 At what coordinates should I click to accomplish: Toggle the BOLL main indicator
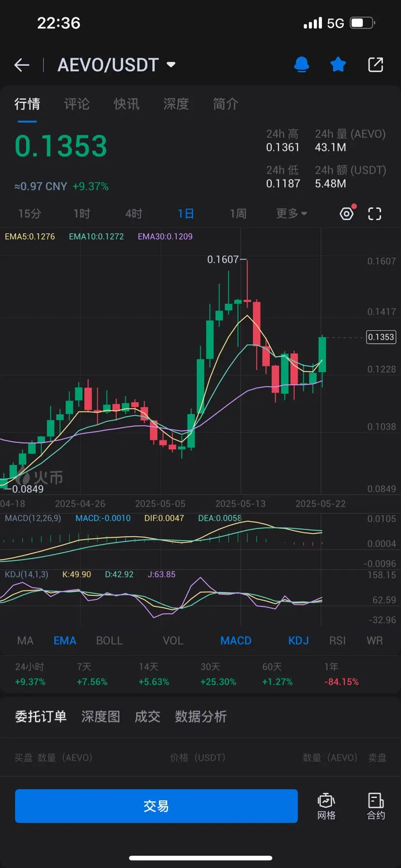click(109, 641)
